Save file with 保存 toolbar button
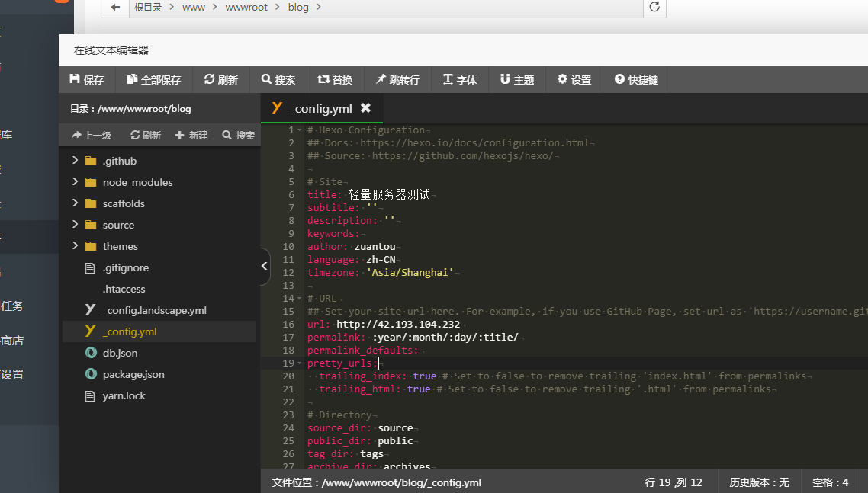Screen dimensions: 868x493 87,80
